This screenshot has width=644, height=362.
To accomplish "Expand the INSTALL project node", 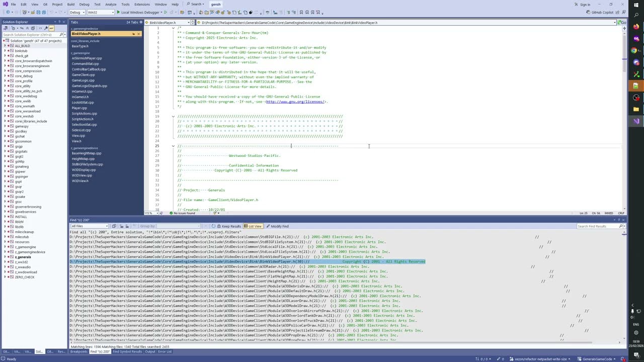I will (x=6, y=217).
